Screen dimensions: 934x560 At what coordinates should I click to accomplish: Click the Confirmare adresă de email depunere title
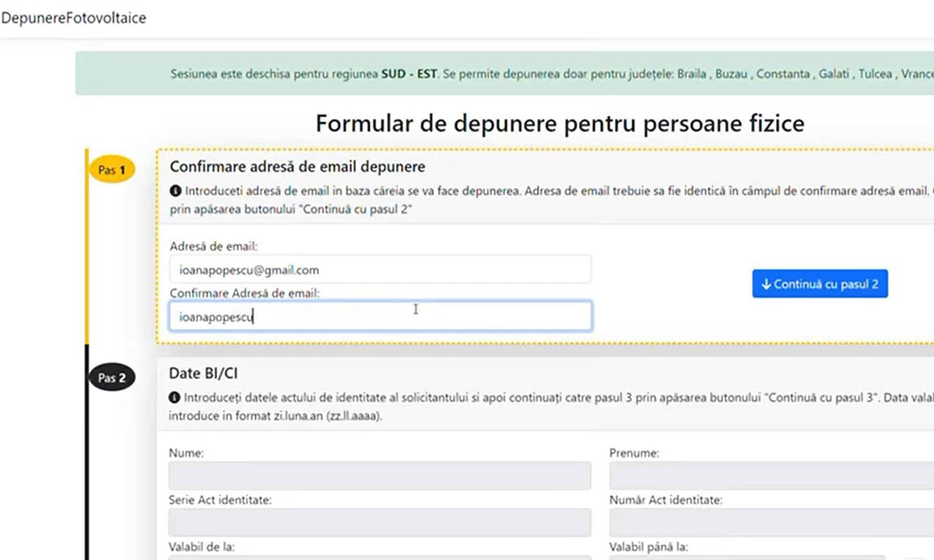pyautogui.click(x=297, y=166)
